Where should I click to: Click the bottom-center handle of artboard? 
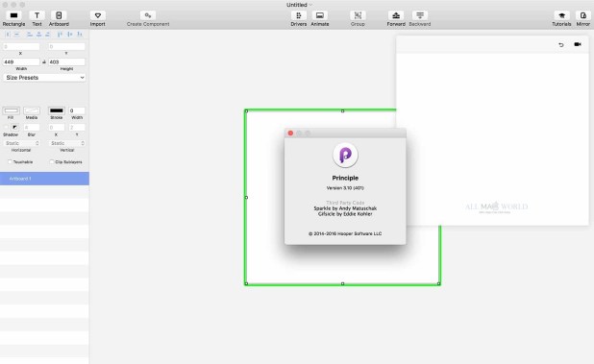tap(342, 283)
